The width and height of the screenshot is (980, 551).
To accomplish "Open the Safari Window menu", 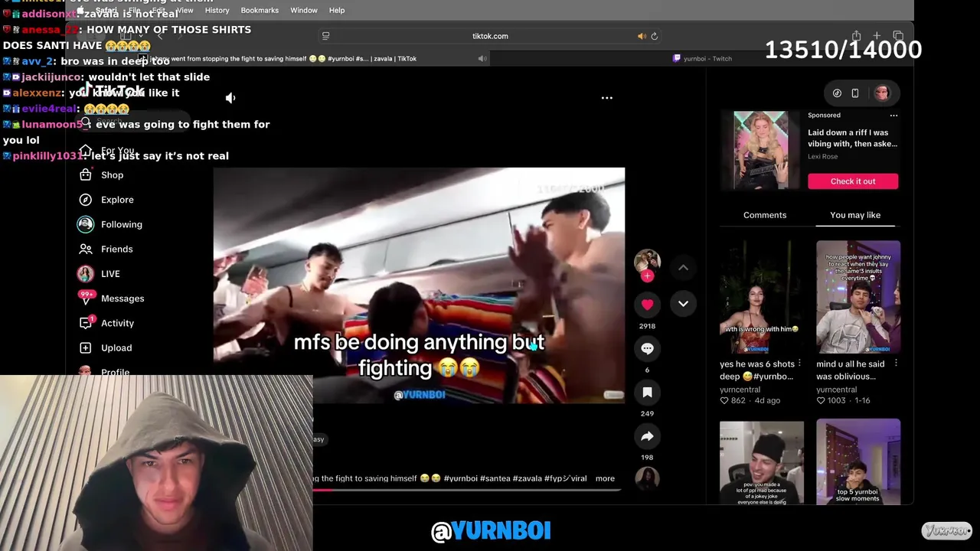I will (x=304, y=10).
